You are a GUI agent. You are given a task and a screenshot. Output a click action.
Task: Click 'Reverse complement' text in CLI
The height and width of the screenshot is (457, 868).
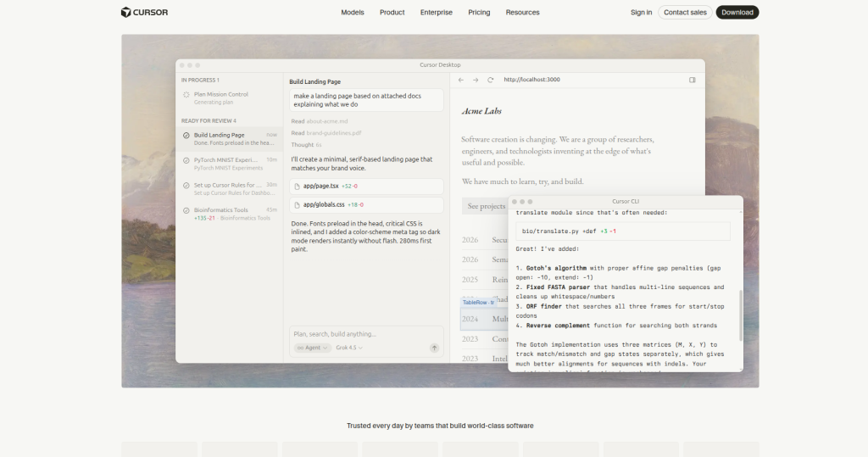(558, 326)
